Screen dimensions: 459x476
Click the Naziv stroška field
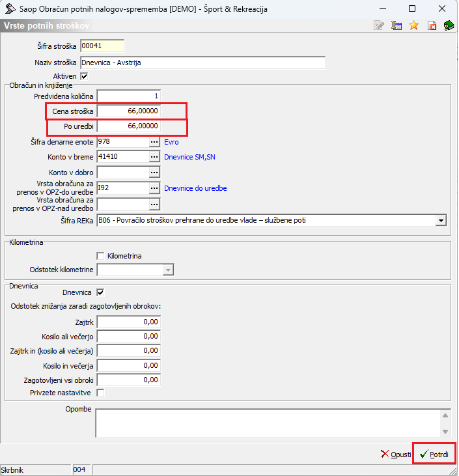point(202,63)
